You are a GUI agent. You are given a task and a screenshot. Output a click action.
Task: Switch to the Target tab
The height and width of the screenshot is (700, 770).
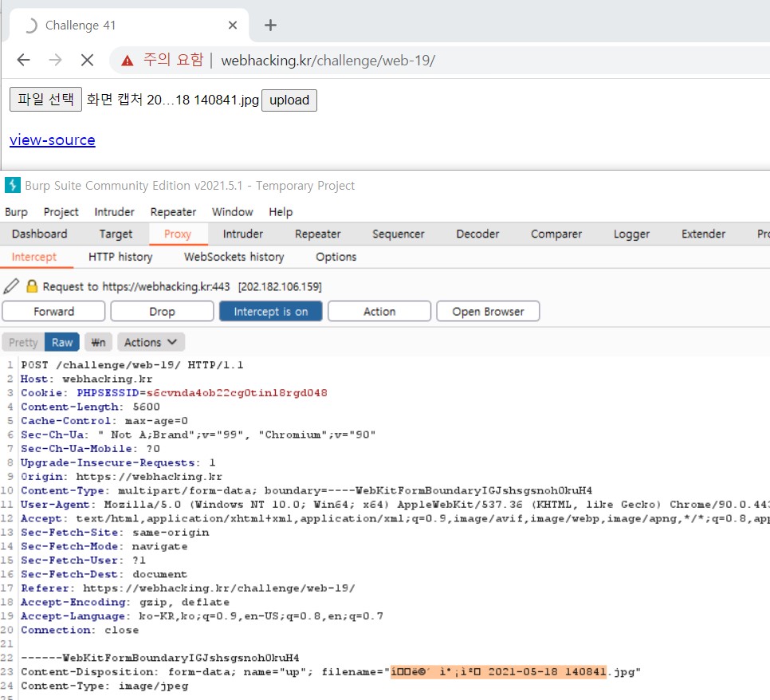116,234
